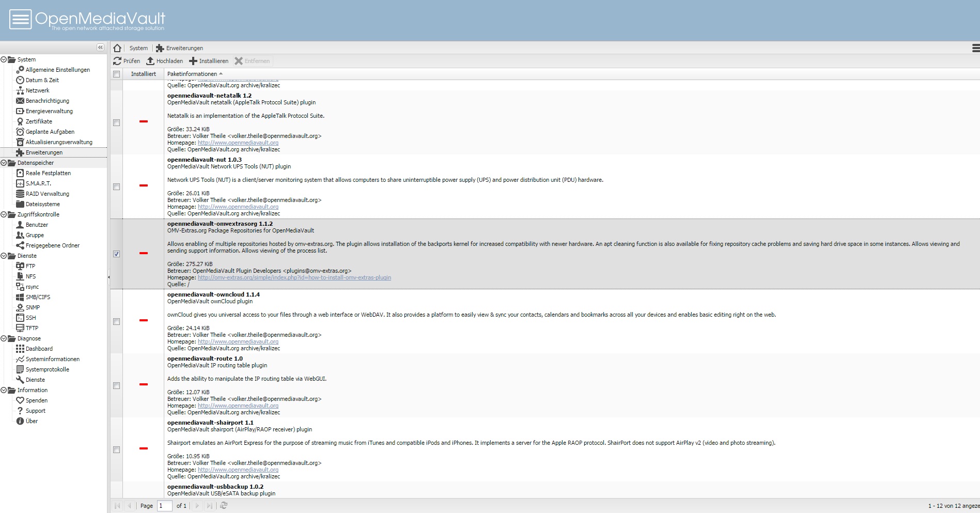Click the Installiert column header
Screen dimensions: 980x513
click(143, 74)
